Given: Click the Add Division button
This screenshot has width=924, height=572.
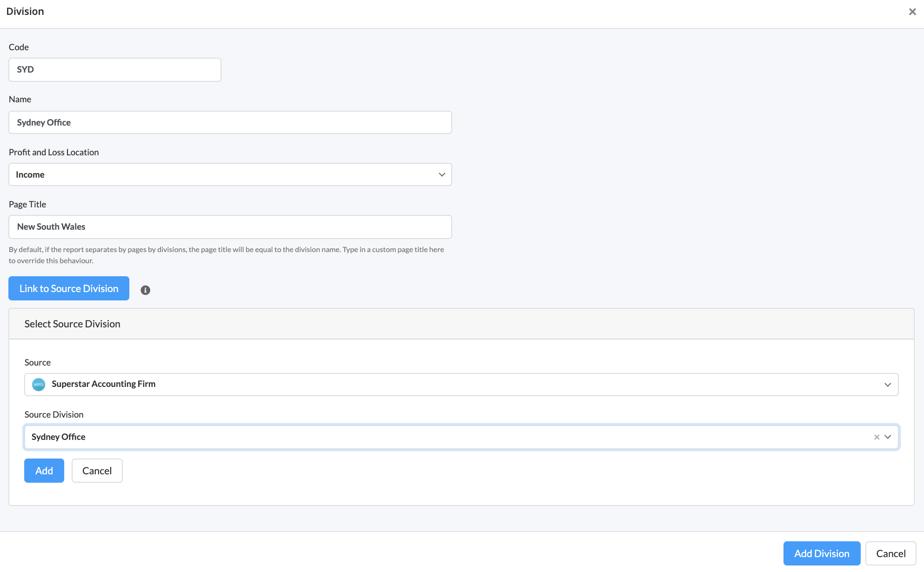Looking at the screenshot, I should [821, 553].
